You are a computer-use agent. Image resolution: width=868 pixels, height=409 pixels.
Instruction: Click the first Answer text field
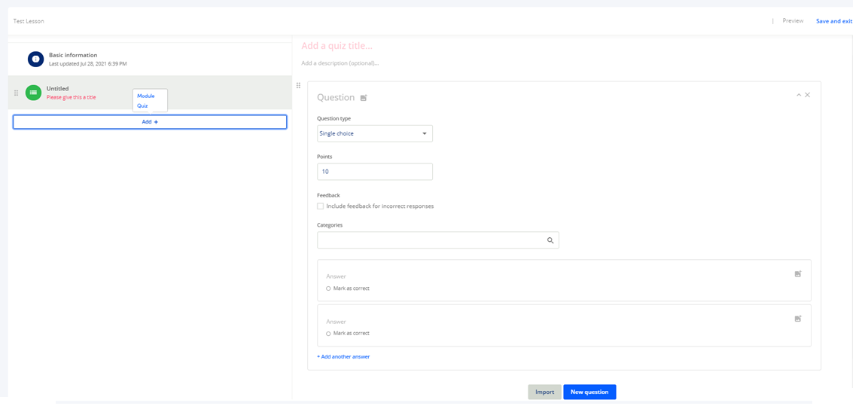click(x=336, y=276)
